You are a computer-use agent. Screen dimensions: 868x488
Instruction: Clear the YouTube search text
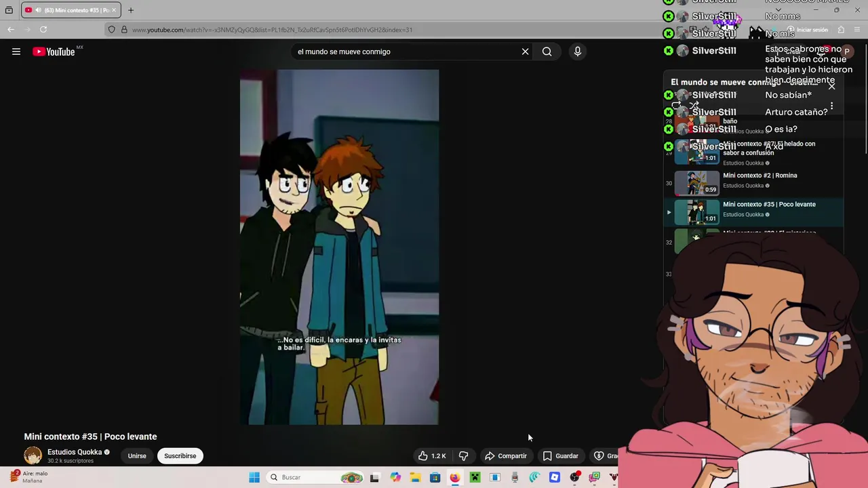[x=525, y=52]
